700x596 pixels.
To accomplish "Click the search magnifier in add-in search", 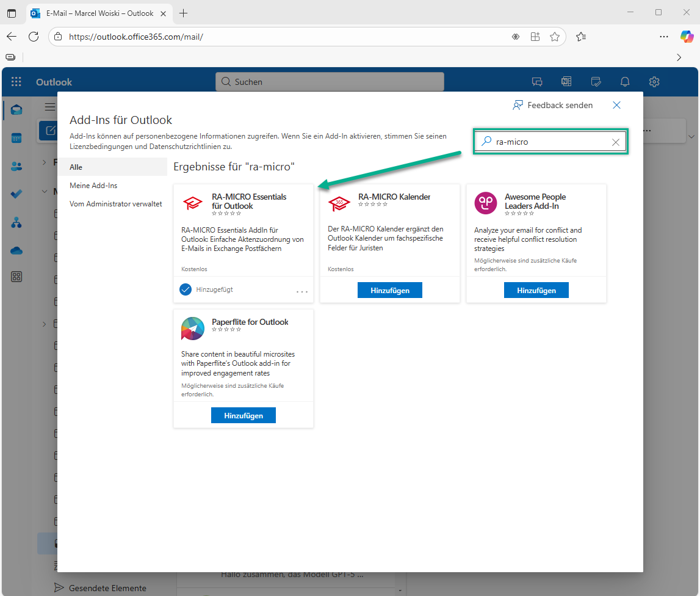I will [x=486, y=141].
